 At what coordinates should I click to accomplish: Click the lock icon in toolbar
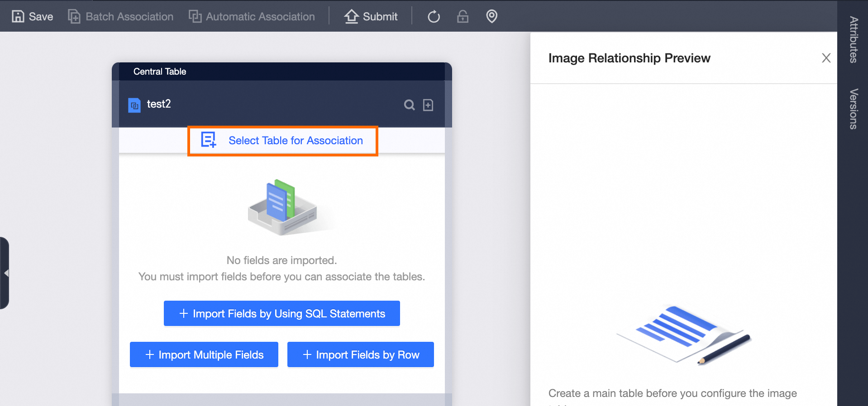463,17
